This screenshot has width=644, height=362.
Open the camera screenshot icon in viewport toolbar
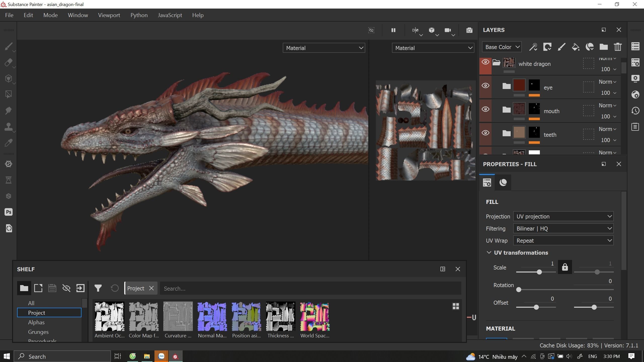tap(469, 30)
